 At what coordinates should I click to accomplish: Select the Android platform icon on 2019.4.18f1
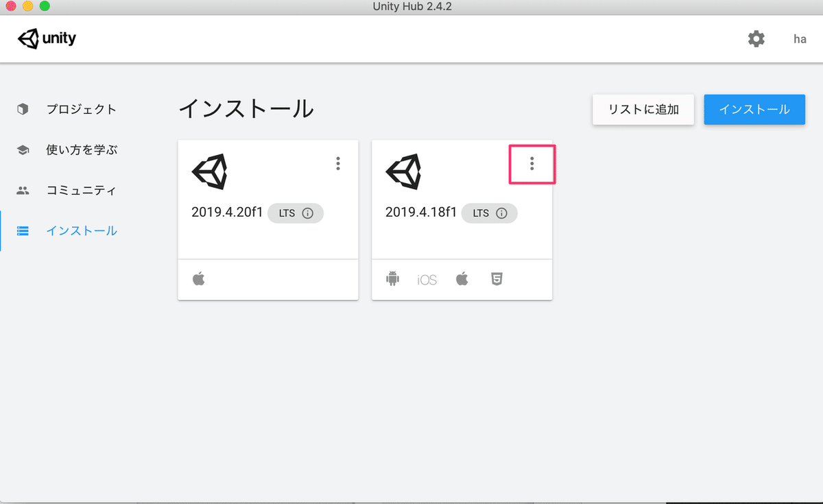point(392,278)
